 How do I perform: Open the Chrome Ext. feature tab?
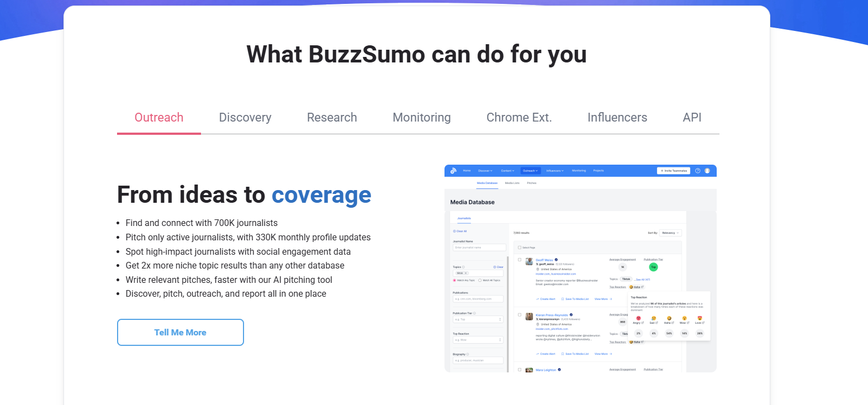pos(519,118)
